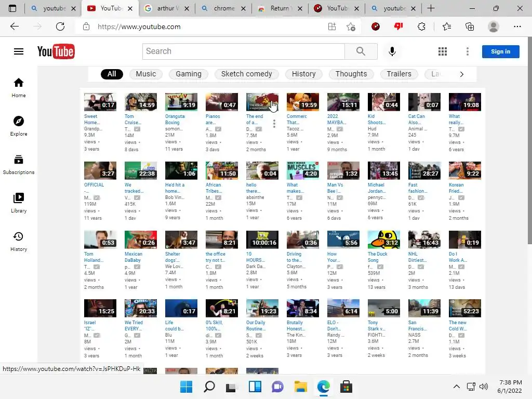532x399 pixels.
Task: Select the Trailers filter chip
Action: point(399,74)
